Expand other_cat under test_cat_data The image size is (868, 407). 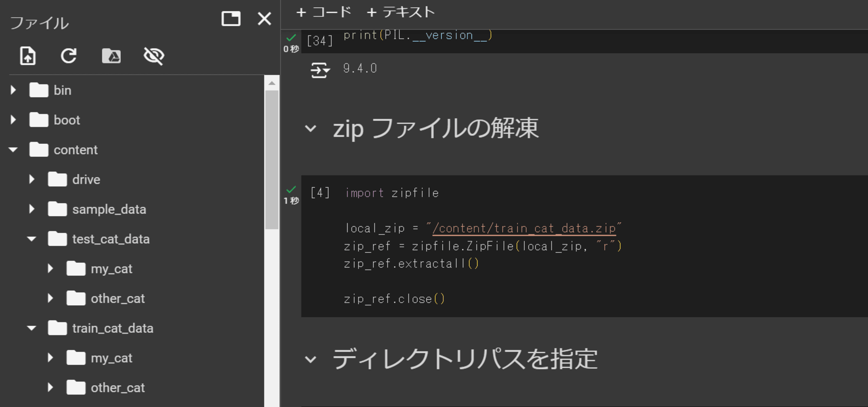click(50, 298)
